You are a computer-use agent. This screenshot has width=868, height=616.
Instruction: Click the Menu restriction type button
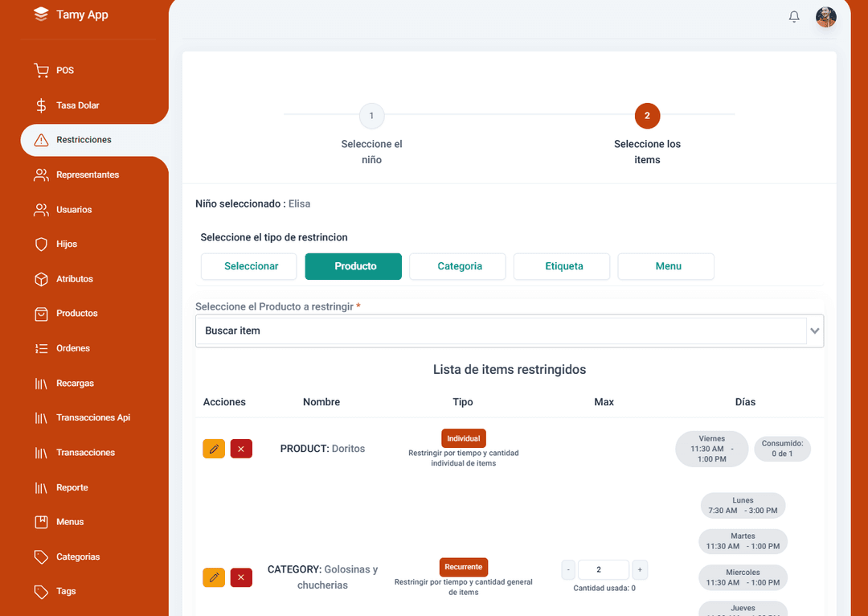pyautogui.click(x=665, y=266)
